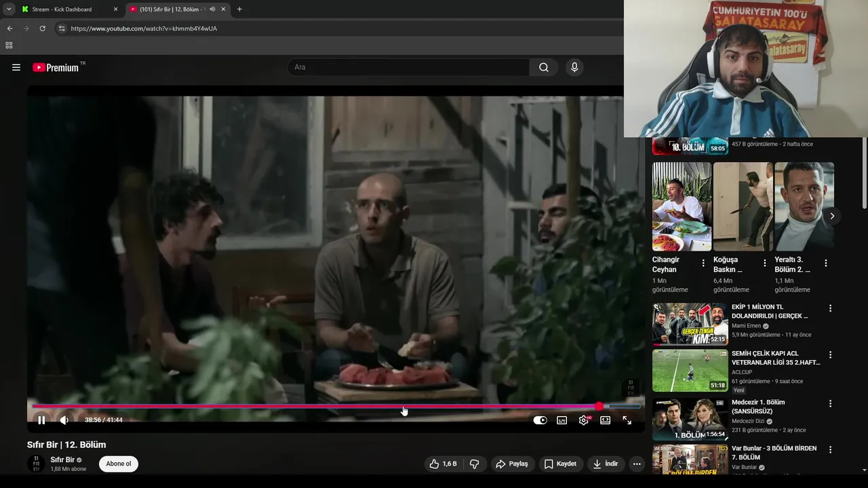Like the video with thumbs up
This screenshot has width=868, height=488.
pos(443,464)
